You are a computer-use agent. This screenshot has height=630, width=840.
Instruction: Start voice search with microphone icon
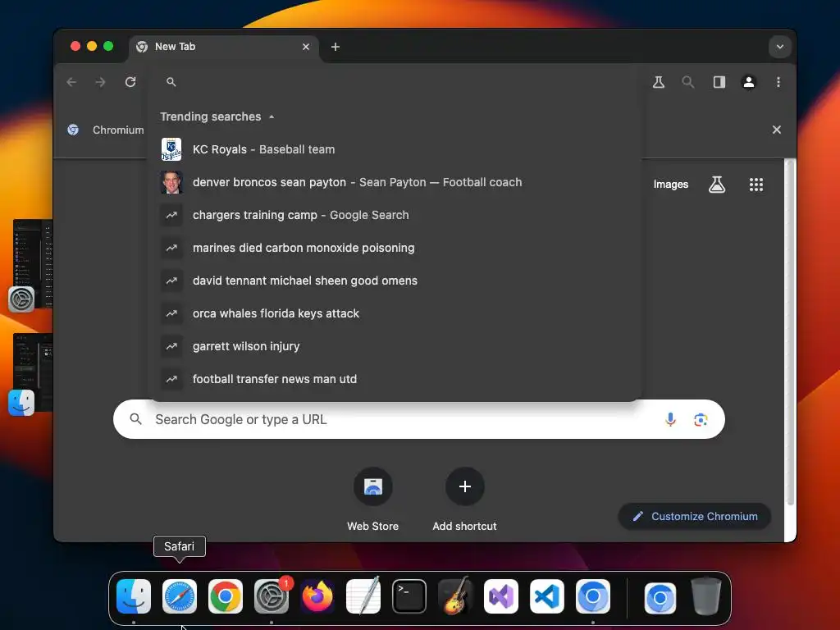[670, 419]
